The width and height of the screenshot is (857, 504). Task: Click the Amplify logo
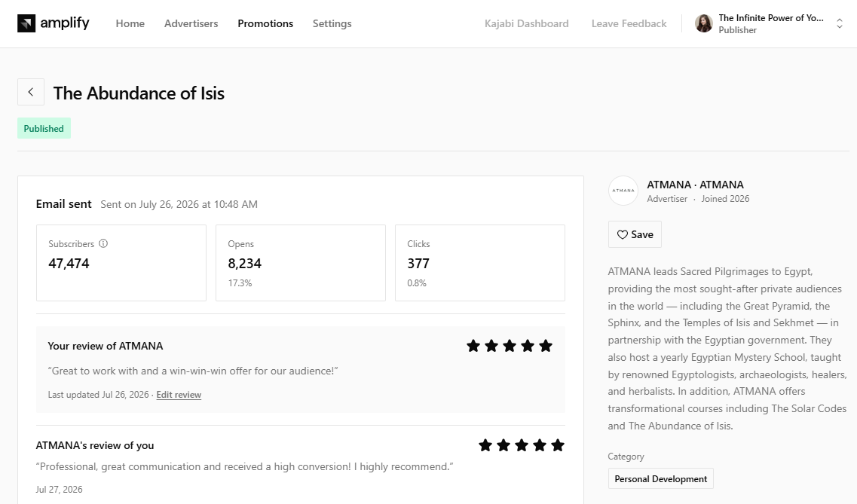pos(53,23)
